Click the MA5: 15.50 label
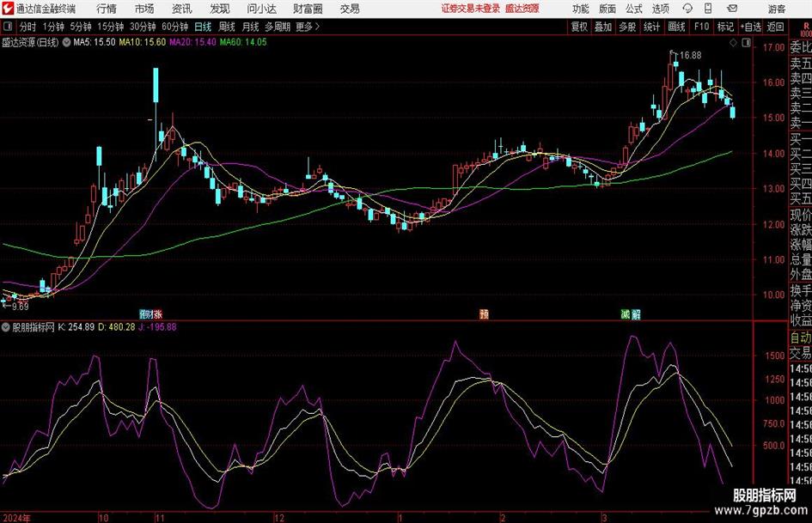This screenshot has height=523, width=812. [95, 42]
